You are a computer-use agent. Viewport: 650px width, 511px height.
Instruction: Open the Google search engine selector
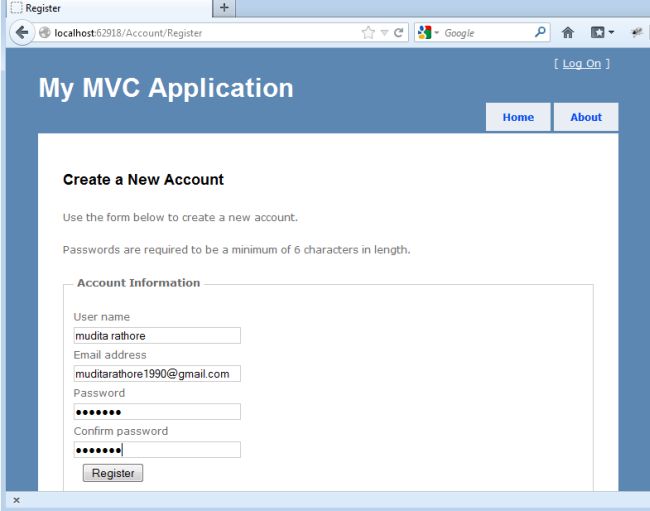(x=428, y=32)
